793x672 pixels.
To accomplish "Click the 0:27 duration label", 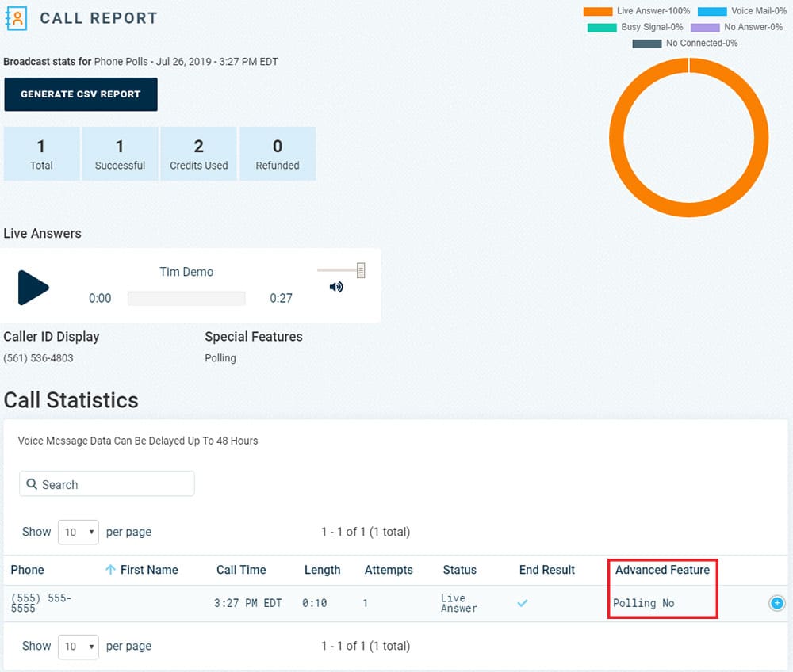I will click(282, 298).
